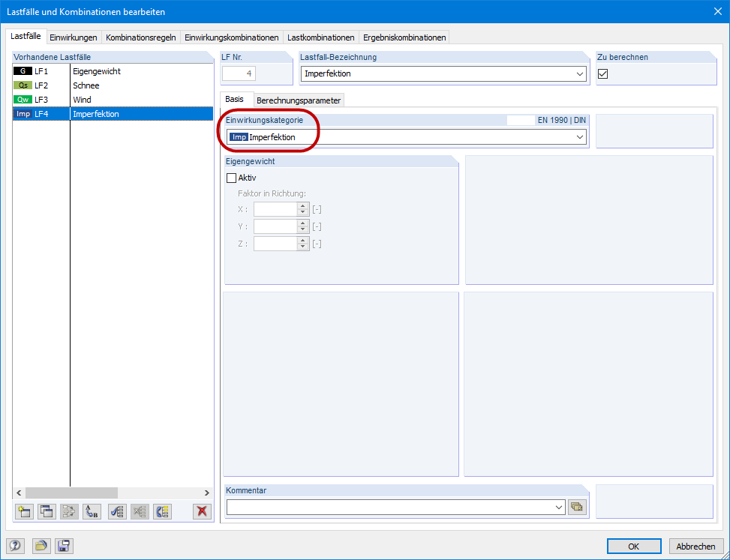This screenshot has width=730, height=560.
Task: Click the Imp badge of LF4
Action: (x=23, y=114)
